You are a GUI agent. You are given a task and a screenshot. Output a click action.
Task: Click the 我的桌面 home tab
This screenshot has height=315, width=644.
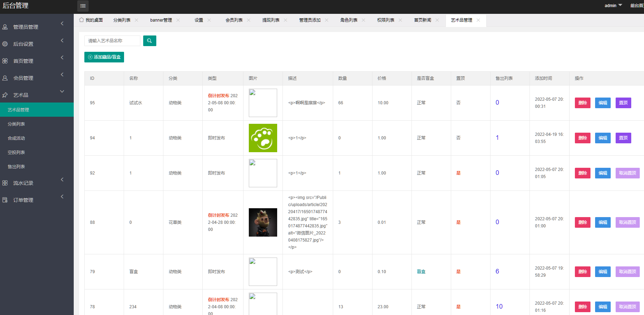pos(91,20)
